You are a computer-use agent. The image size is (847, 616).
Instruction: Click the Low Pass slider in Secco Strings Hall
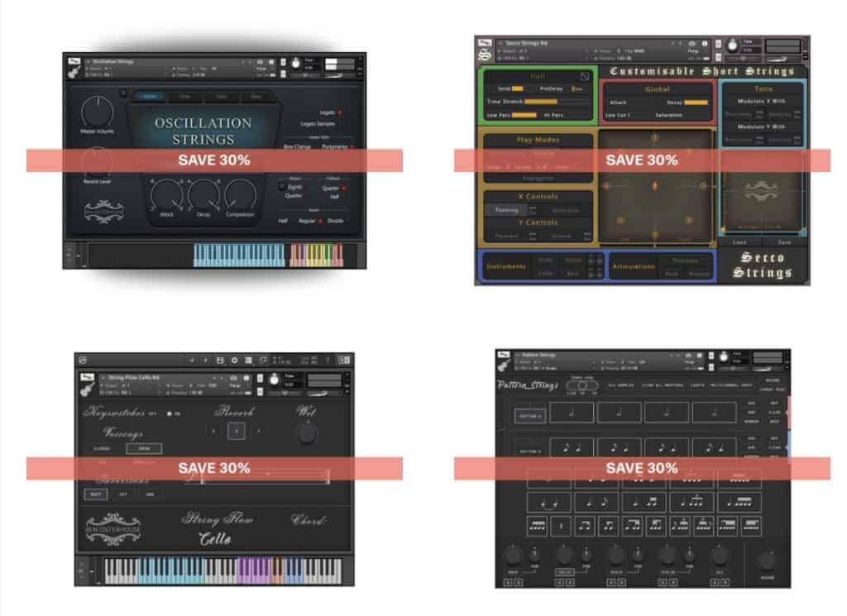tap(524, 115)
